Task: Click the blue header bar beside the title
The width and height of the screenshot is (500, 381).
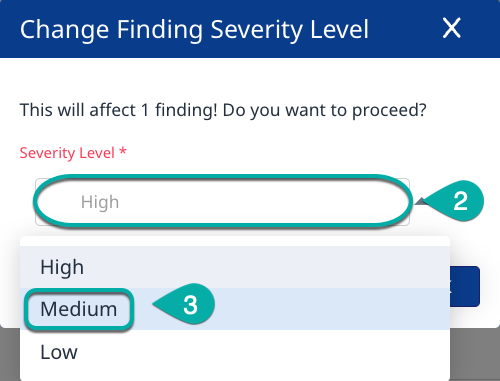Action: 405,29
